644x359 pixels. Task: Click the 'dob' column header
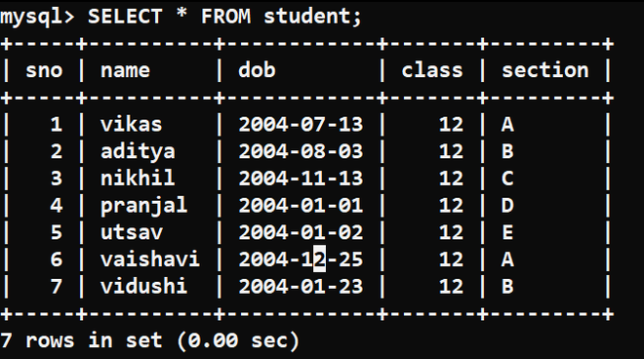tap(257, 69)
